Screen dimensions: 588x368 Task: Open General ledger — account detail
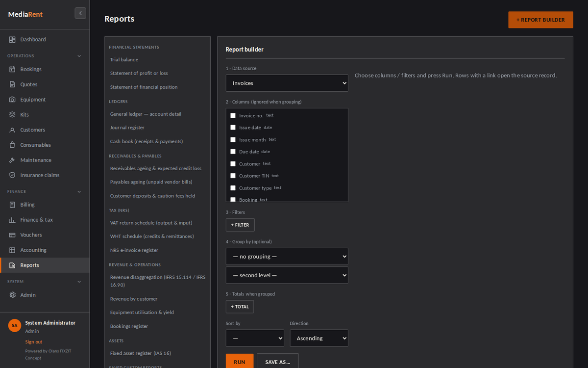[x=146, y=114]
